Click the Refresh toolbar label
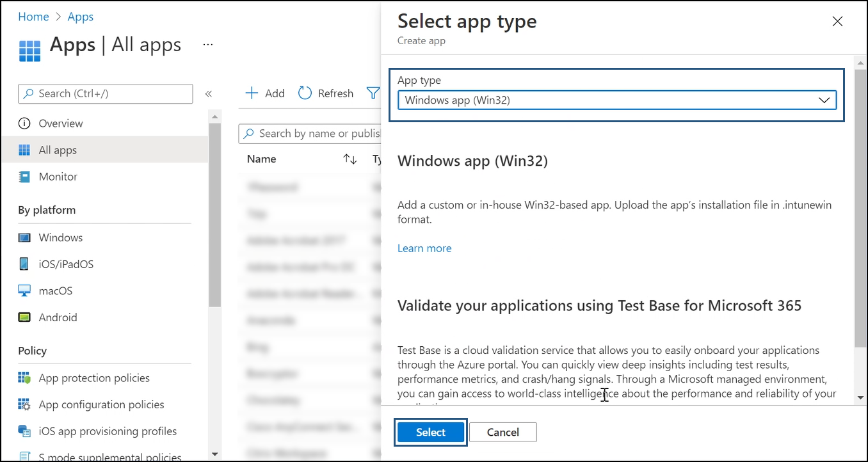The image size is (868, 462). pos(335,93)
